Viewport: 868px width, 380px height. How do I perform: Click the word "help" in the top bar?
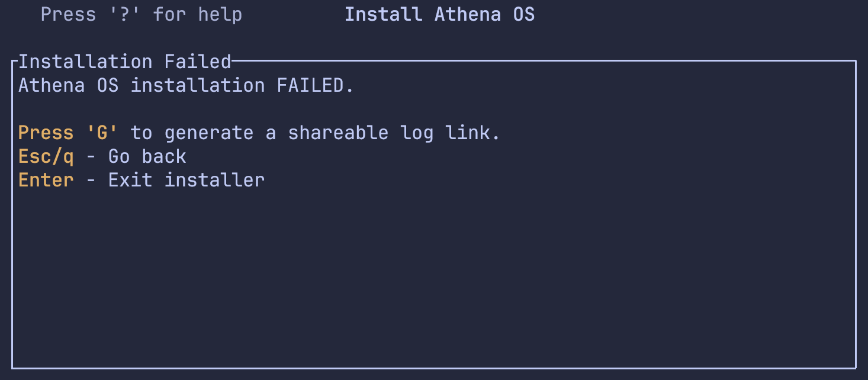point(220,14)
